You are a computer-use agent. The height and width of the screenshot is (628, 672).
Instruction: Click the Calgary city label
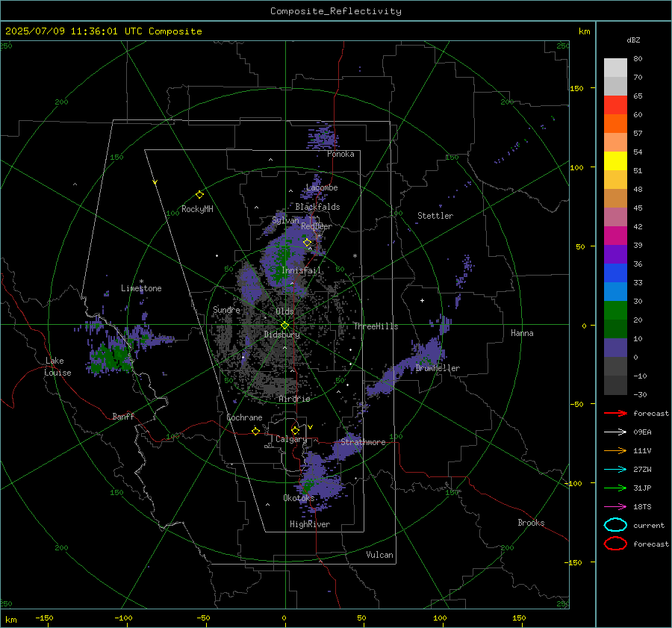click(x=291, y=439)
